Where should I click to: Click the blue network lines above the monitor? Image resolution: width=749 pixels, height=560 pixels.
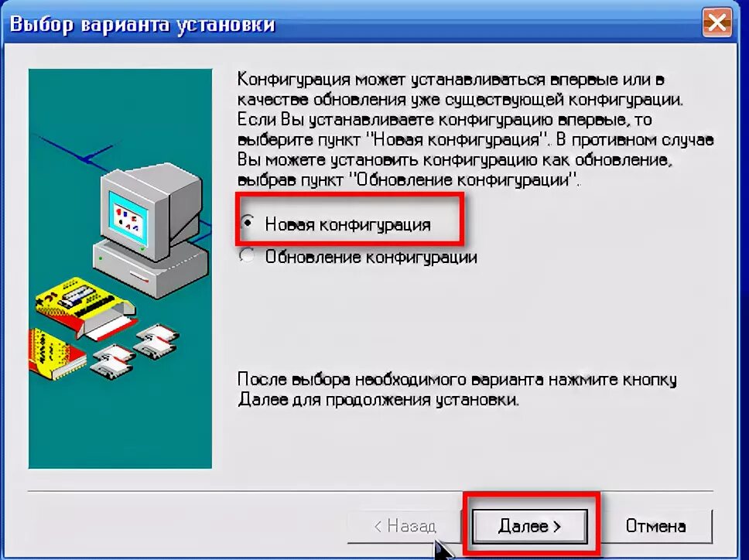click(77, 154)
